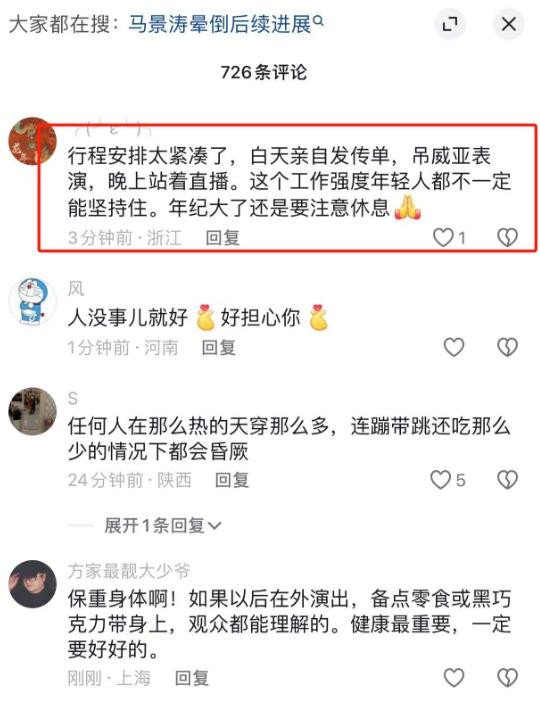Screen dimensions: 540x707
Task: Open 方家最靓大少爷's avatar
Action: coord(32,584)
